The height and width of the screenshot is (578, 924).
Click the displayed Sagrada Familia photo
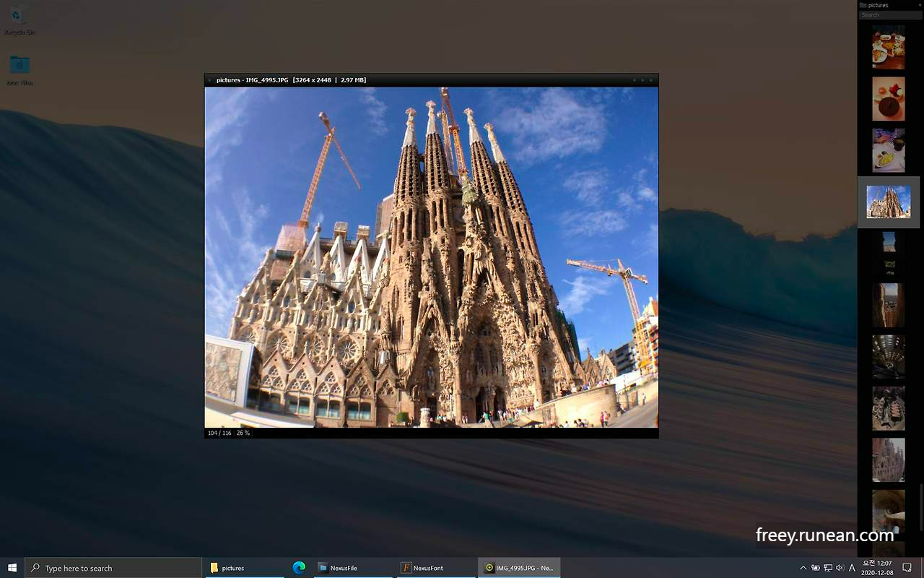point(432,257)
